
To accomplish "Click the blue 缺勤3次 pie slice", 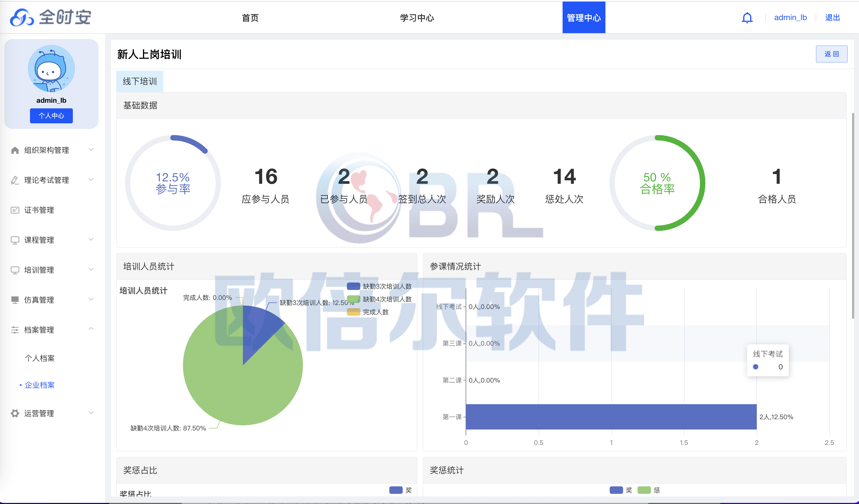I will [x=259, y=327].
